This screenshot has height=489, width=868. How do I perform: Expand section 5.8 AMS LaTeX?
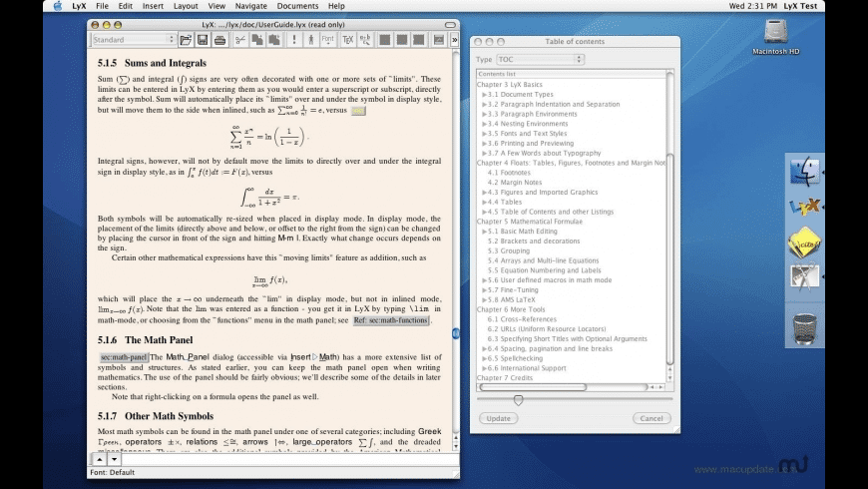(x=484, y=299)
